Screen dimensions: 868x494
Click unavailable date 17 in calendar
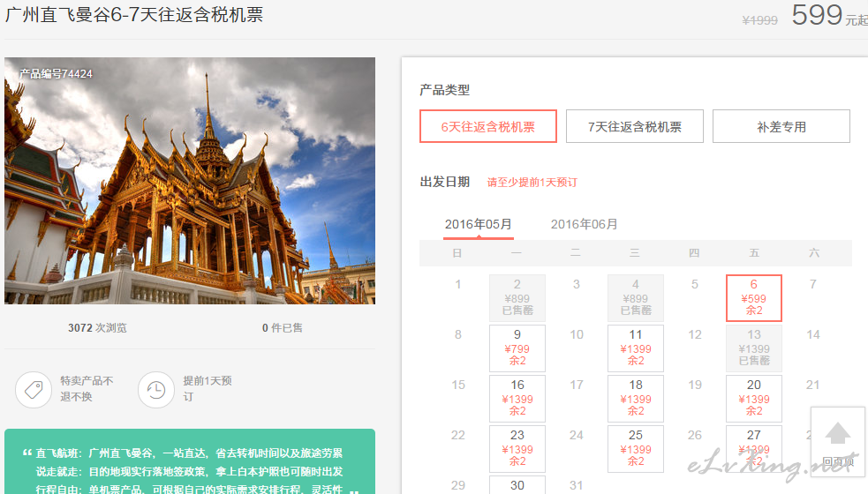[577, 385]
